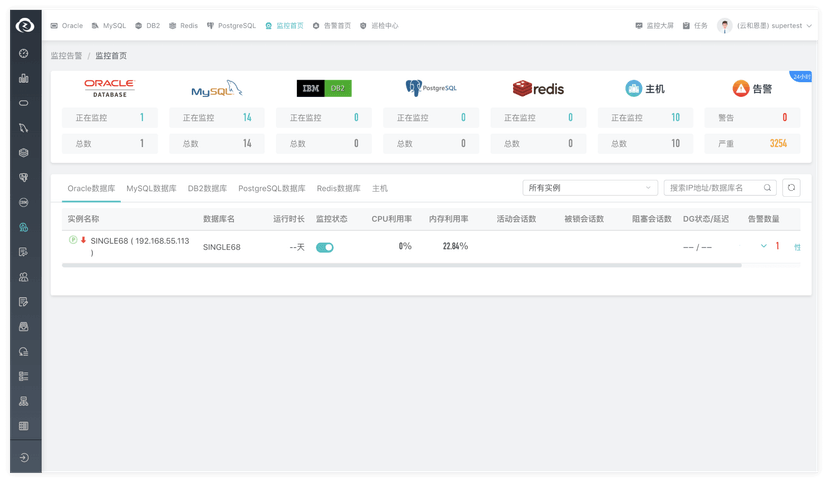Switch to the Redis数据库 tab
The width and height of the screenshot is (828, 483).
point(338,188)
